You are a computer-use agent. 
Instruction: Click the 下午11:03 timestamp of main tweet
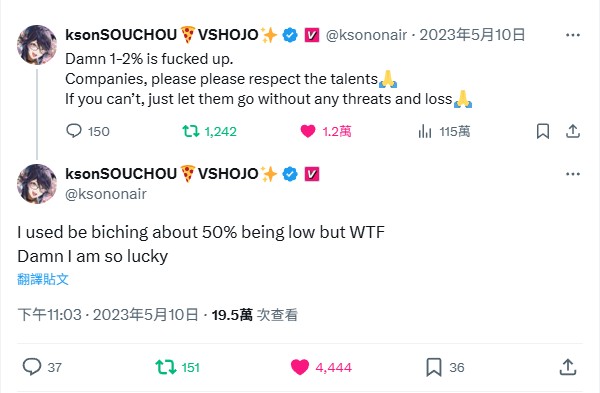coord(49,315)
